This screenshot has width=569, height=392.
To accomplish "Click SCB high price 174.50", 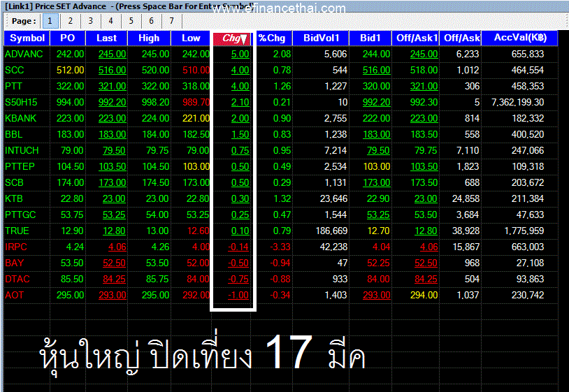I will (x=156, y=182).
